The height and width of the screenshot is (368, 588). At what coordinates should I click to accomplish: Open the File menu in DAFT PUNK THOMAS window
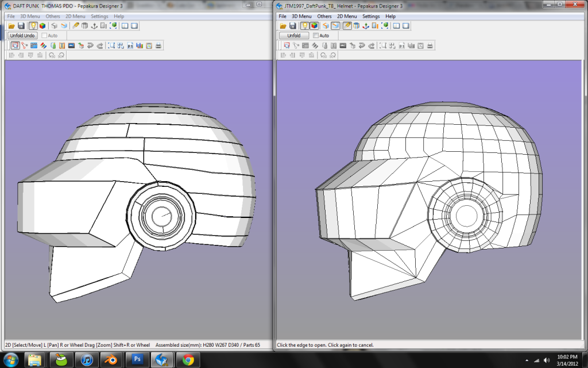(11, 16)
